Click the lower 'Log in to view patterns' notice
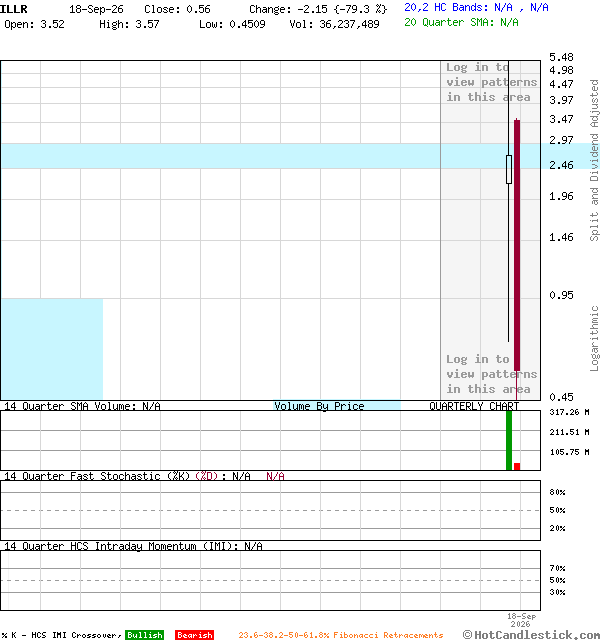This screenshot has width=600, height=640. tap(491, 374)
